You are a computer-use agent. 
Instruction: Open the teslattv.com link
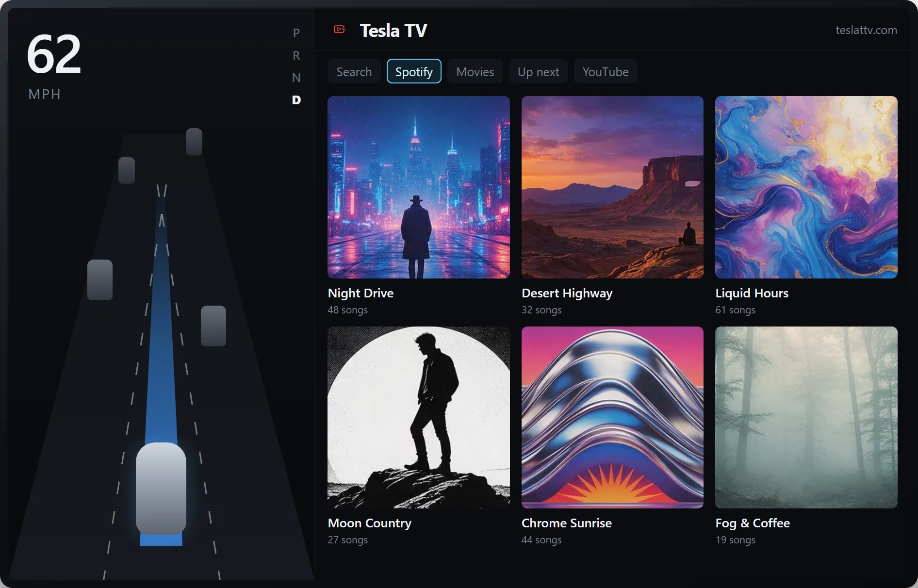(866, 30)
